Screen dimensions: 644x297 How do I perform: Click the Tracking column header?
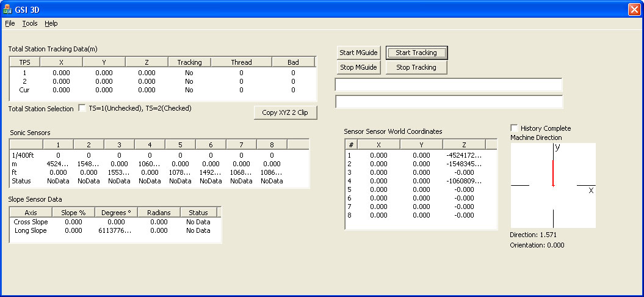tap(189, 62)
